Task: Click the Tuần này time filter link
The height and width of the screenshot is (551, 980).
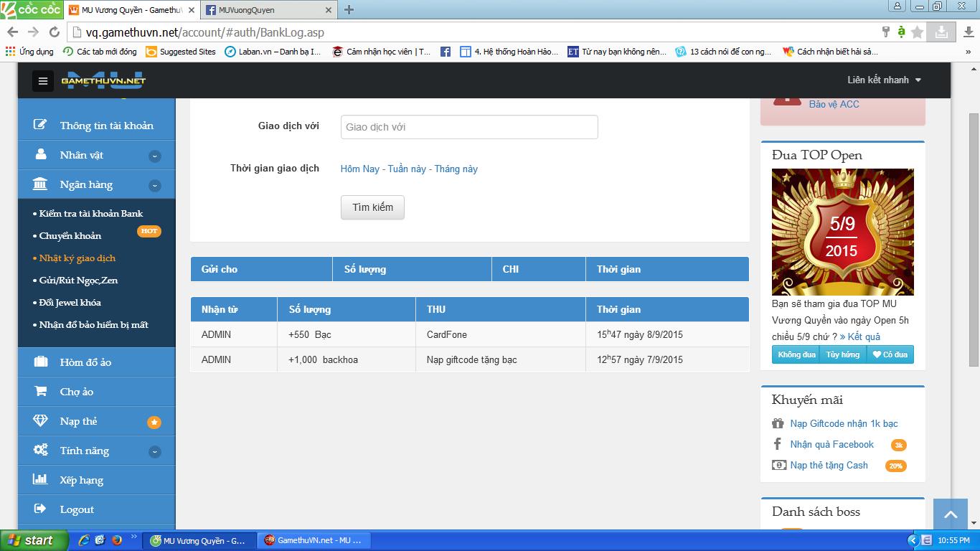Action: (x=407, y=169)
